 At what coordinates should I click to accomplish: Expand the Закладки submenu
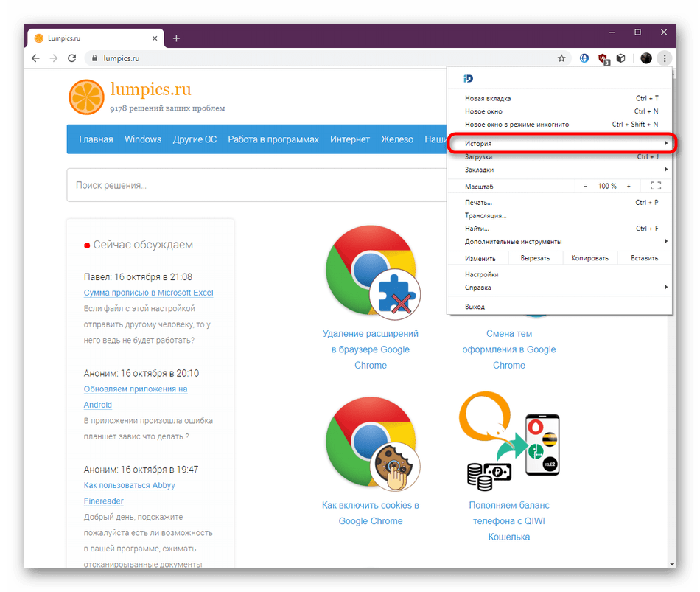[x=560, y=170]
